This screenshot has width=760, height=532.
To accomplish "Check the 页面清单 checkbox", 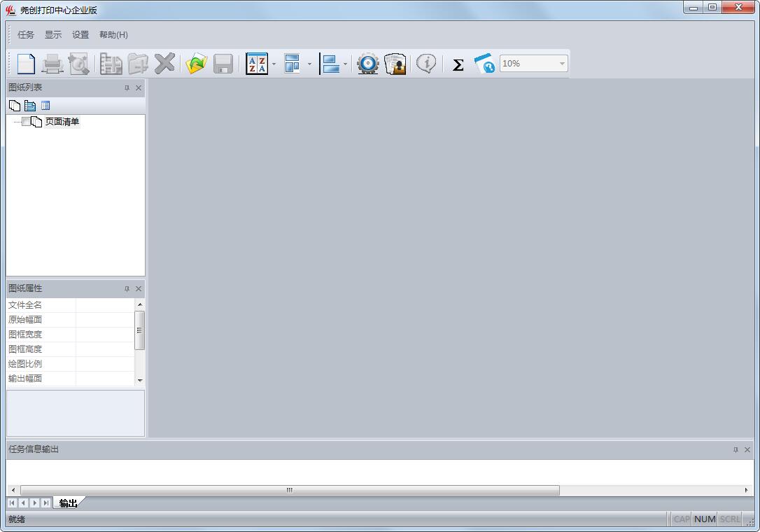I will tap(27, 122).
